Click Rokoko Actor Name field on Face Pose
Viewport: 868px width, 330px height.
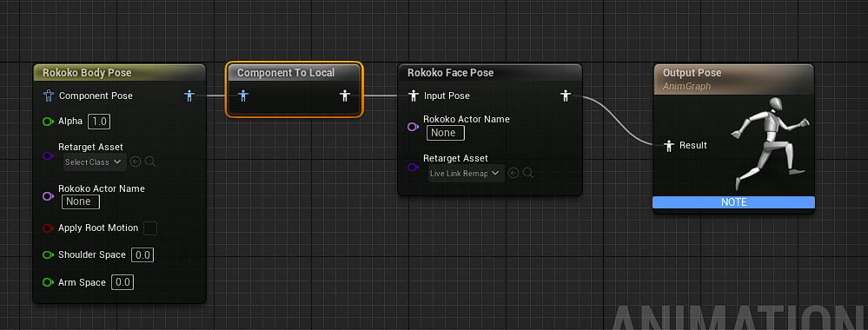pos(446,133)
